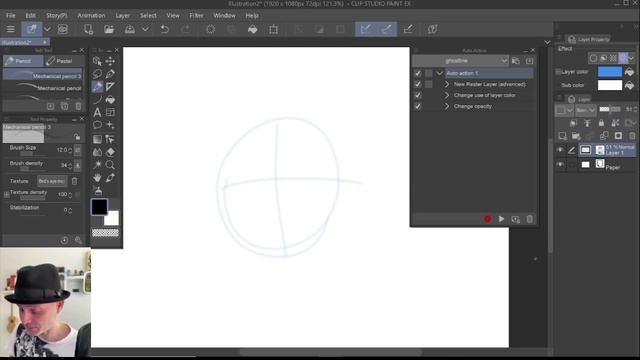Viewport: 640px width, 360px height.
Task: Select the Text tool
Action: tap(97, 112)
